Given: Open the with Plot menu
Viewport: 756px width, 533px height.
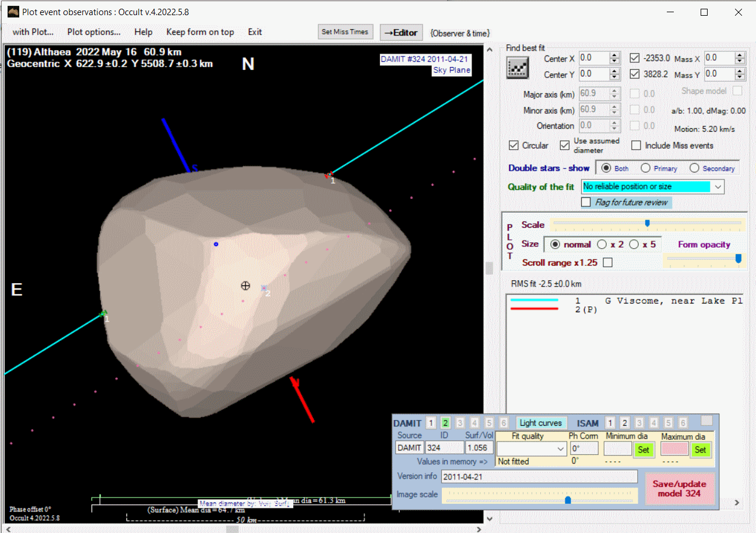Looking at the screenshot, I should click(x=33, y=32).
